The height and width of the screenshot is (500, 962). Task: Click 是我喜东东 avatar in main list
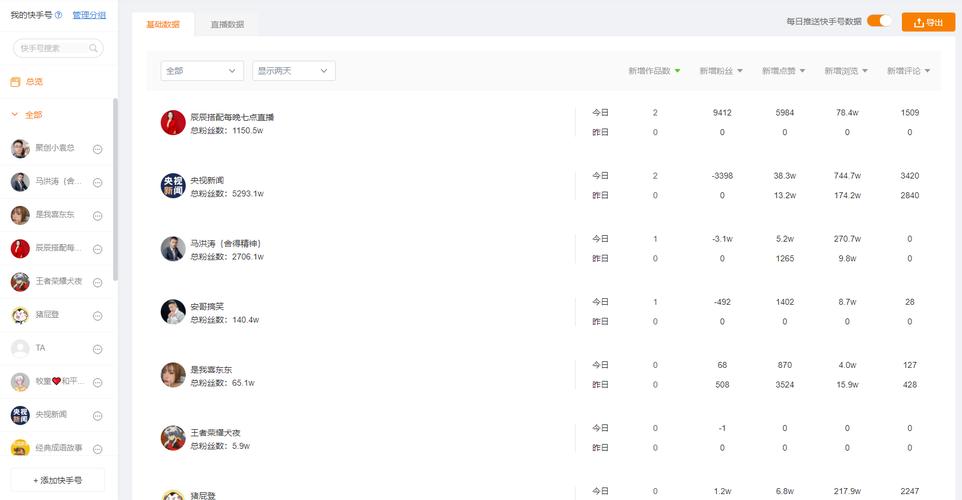[x=173, y=375]
